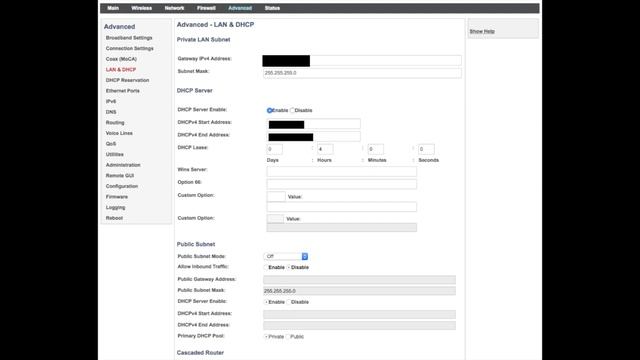Open the Public Subnet Mode dropdown
The height and width of the screenshot is (360, 640).
click(286, 256)
